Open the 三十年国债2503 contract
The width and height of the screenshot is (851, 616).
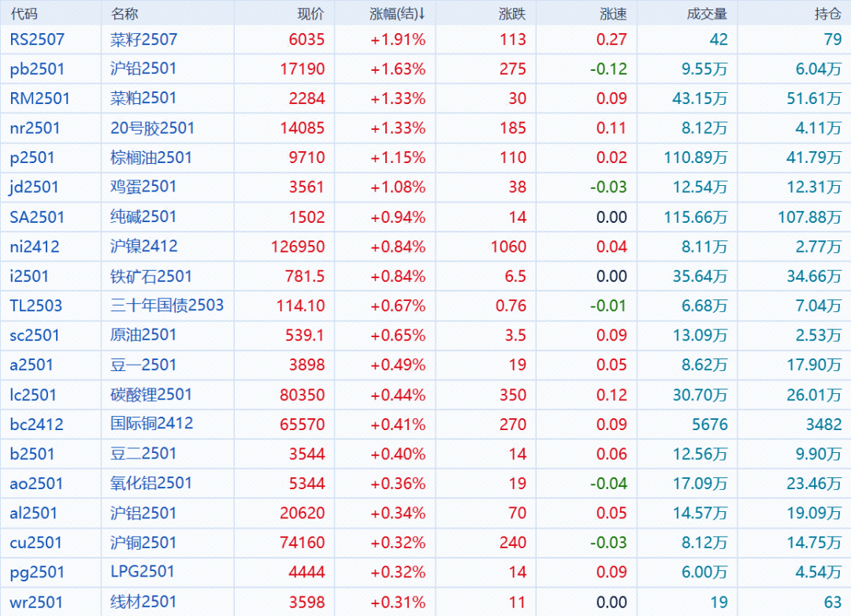(167, 306)
